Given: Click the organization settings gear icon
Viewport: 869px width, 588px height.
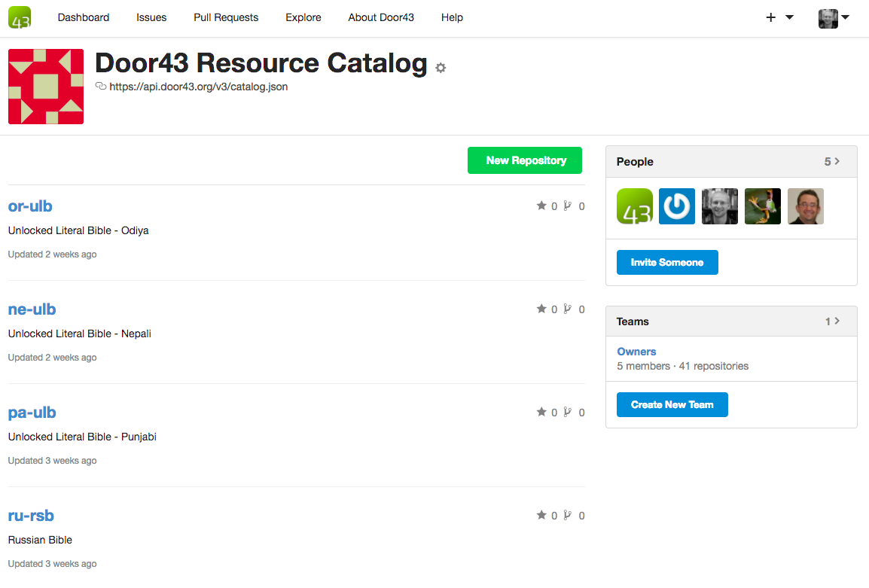Looking at the screenshot, I should (441, 68).
